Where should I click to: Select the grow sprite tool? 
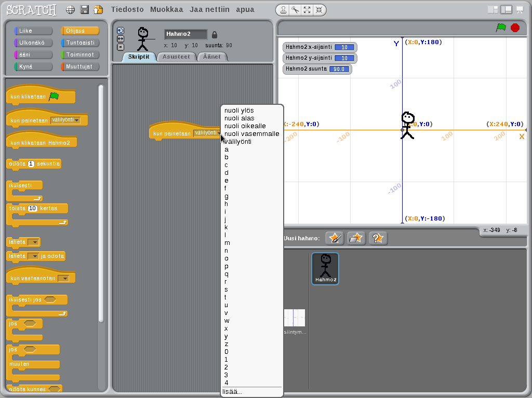click(x=307, y=10)
